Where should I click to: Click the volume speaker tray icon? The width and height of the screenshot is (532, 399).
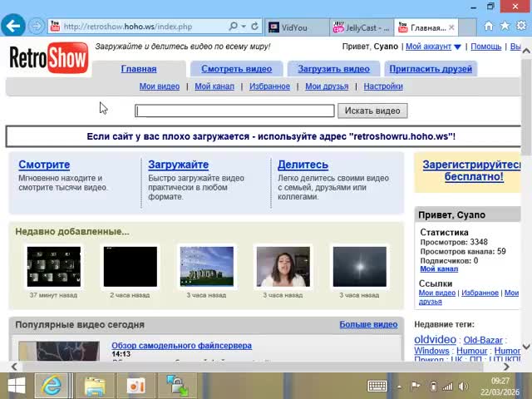[x=461, y=386]
